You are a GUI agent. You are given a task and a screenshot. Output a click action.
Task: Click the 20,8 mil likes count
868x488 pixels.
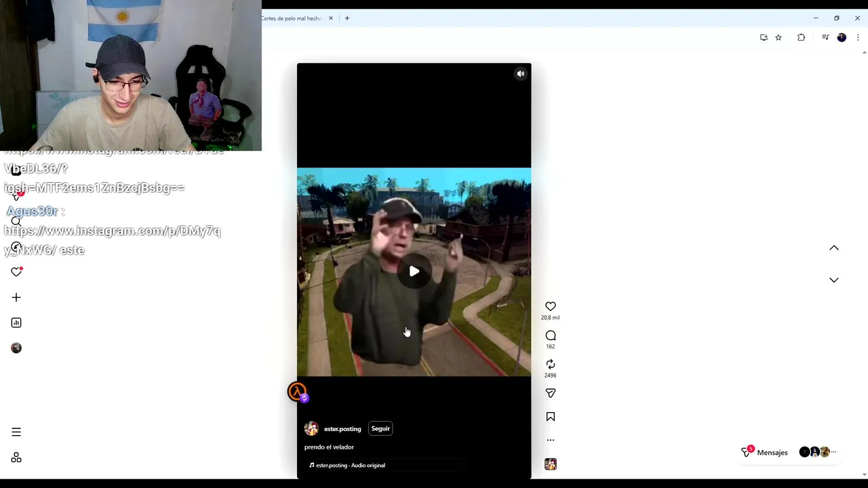click(x=551, y=318)
